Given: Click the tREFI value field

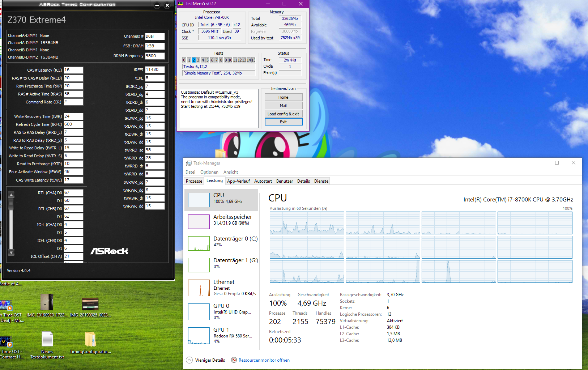Looking at the screenshot, I should point(155,70).
